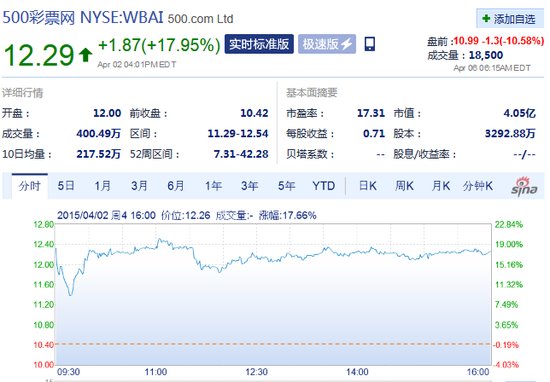Image resolution: width=550 pixels, height=382 pixels.
Task: Switch to 实时标准版 mode
Action: tap(259, 44)
